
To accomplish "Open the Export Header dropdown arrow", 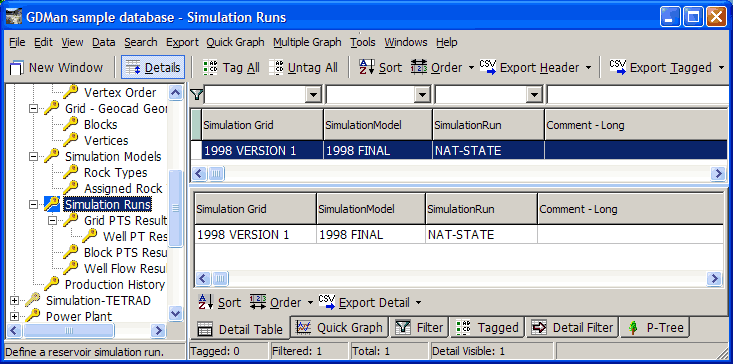I will point(588,68).
